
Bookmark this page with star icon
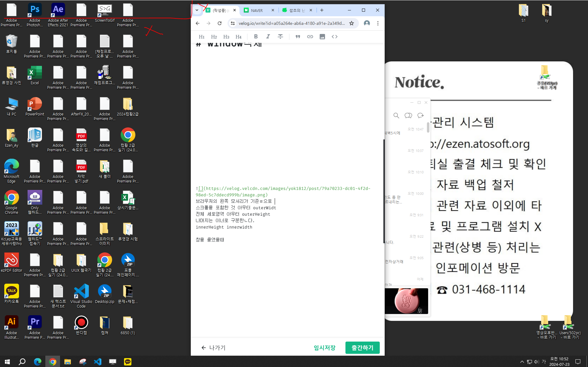coord(352,23)
